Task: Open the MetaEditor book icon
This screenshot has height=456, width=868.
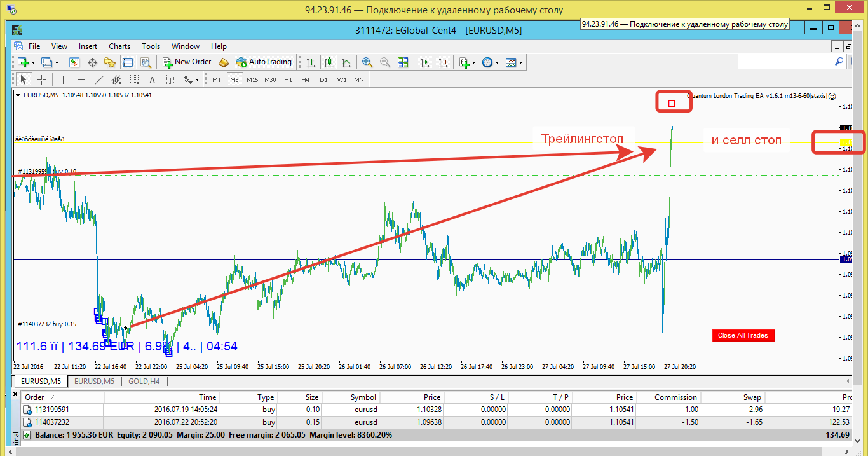Action: (x=223, y=62)
